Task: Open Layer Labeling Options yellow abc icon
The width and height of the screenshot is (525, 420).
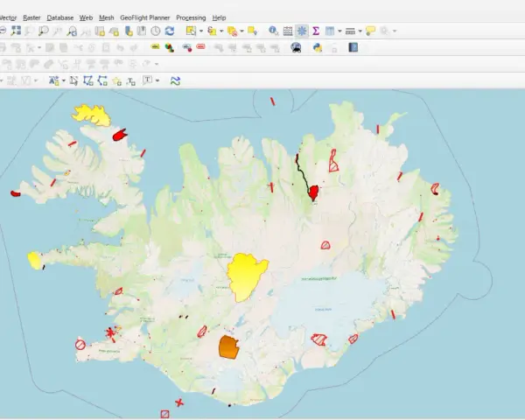Action: (x=156, y=47)
